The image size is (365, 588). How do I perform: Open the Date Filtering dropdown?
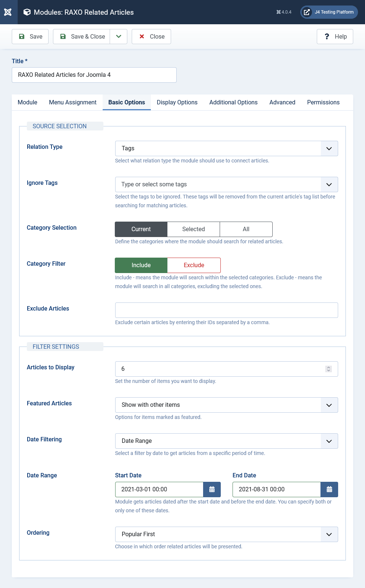tap(227, 441)
